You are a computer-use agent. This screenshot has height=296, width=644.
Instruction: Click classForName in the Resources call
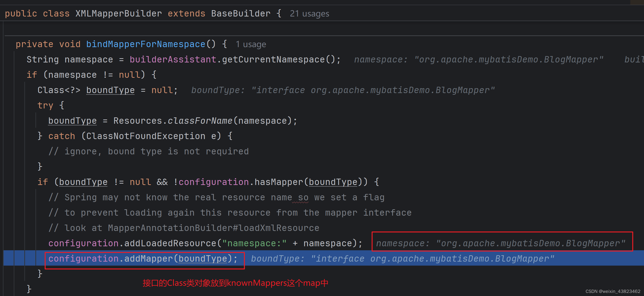tap(200, 121)
